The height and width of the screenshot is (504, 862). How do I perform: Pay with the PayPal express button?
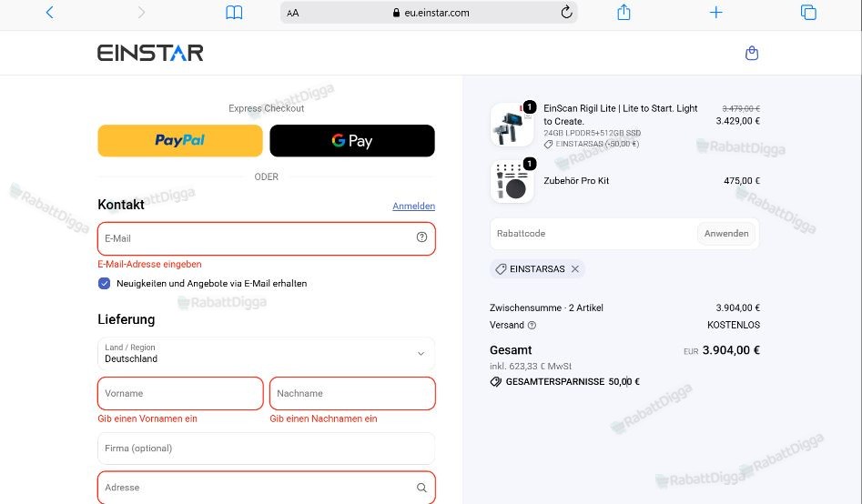pyautogui.click(x=180, y=141)
